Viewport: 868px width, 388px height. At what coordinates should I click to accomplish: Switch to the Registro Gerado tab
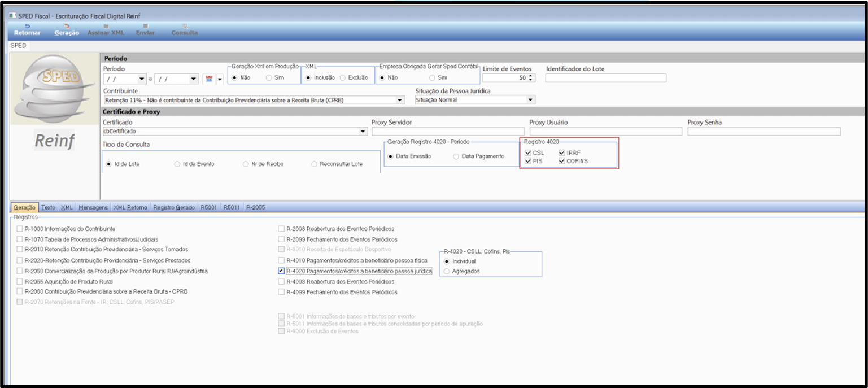(x=175, y=207)
